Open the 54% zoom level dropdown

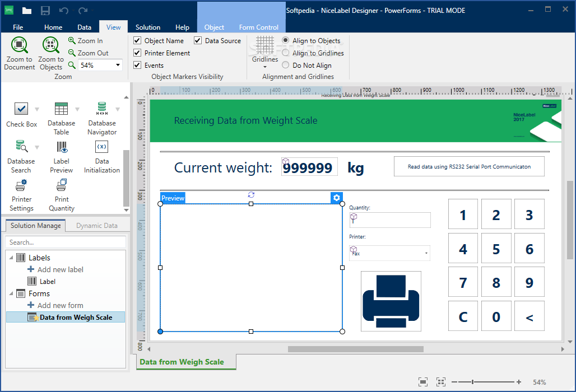pyautogui.click(x=118, y=65)
